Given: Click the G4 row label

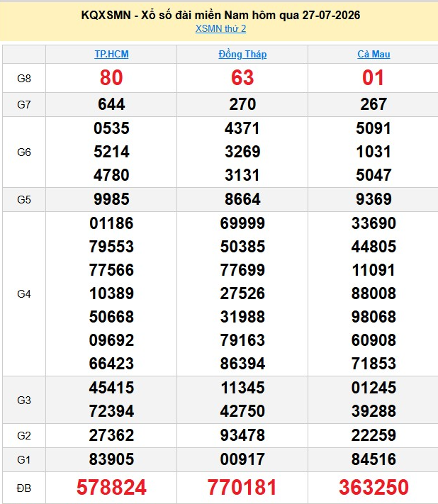Looking at the screenshot, I should pos(24,293).
